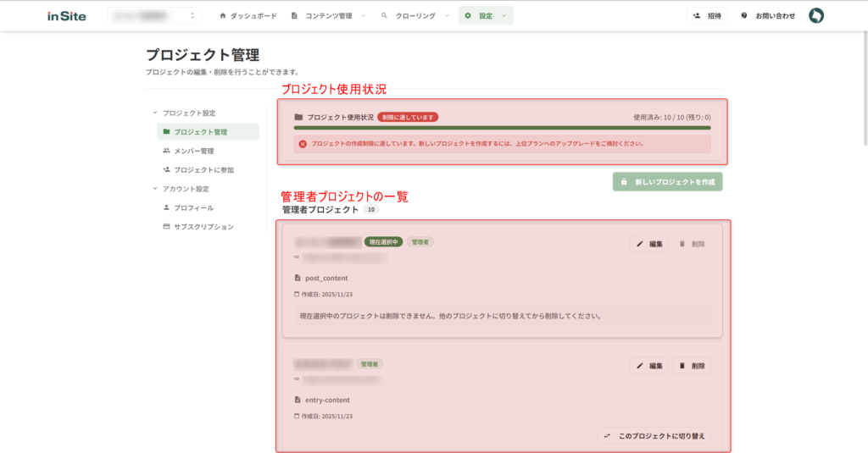This screenshot has height=453, width=868.
Task: Click the 新しいプロジェクトを作成 button
Action: click(667, 181)
